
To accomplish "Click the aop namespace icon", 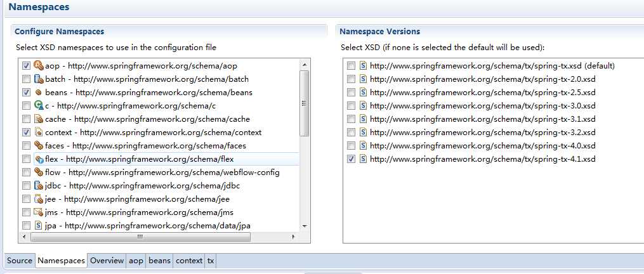I will pyautogui.click(x=39, y=65).
